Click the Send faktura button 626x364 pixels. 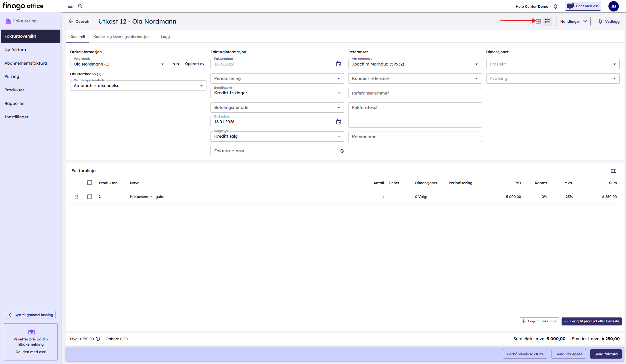[606, 354]
